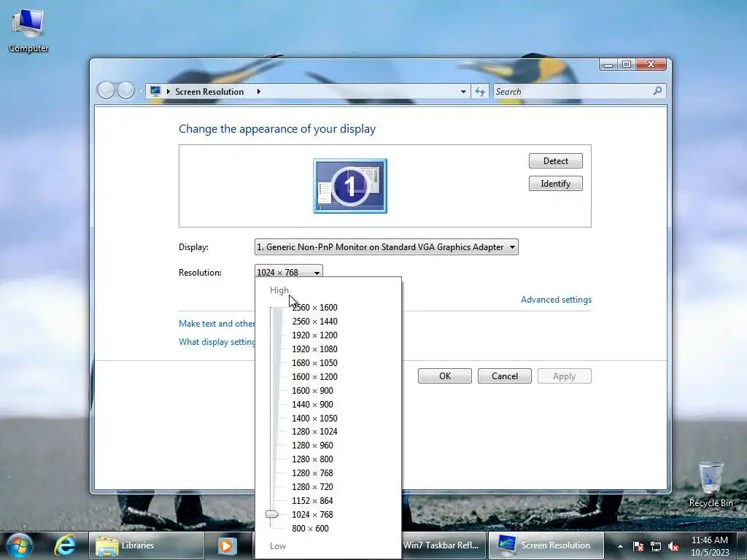Select 1280 × 800 resolution
This screenshot has width=747, height=560.
pyautogui.click(x=312, y=459)
